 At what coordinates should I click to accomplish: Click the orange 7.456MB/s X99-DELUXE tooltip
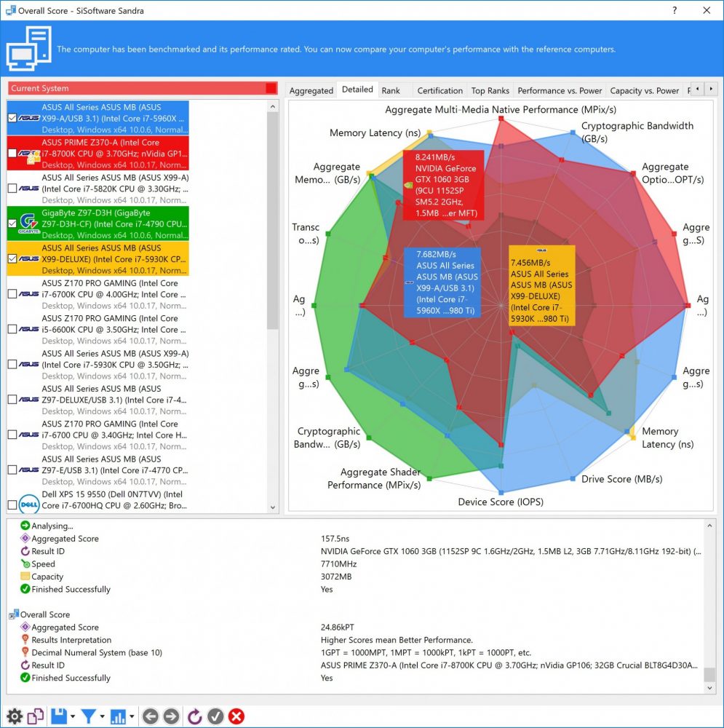(x=541, y=285)
